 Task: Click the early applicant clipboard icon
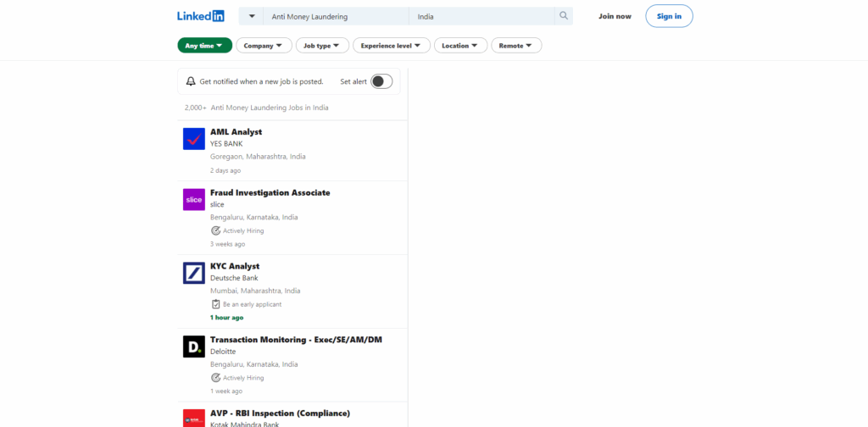point(216,304)
